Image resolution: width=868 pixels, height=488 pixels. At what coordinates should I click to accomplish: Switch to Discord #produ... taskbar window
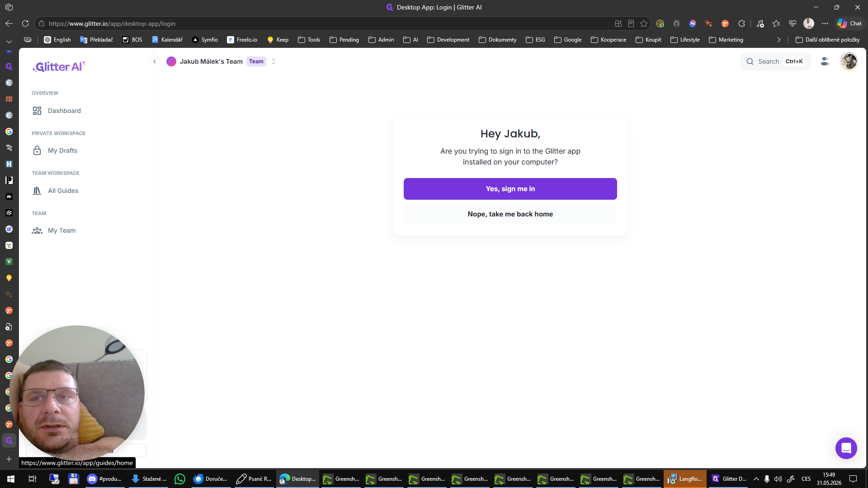point(104,479)
